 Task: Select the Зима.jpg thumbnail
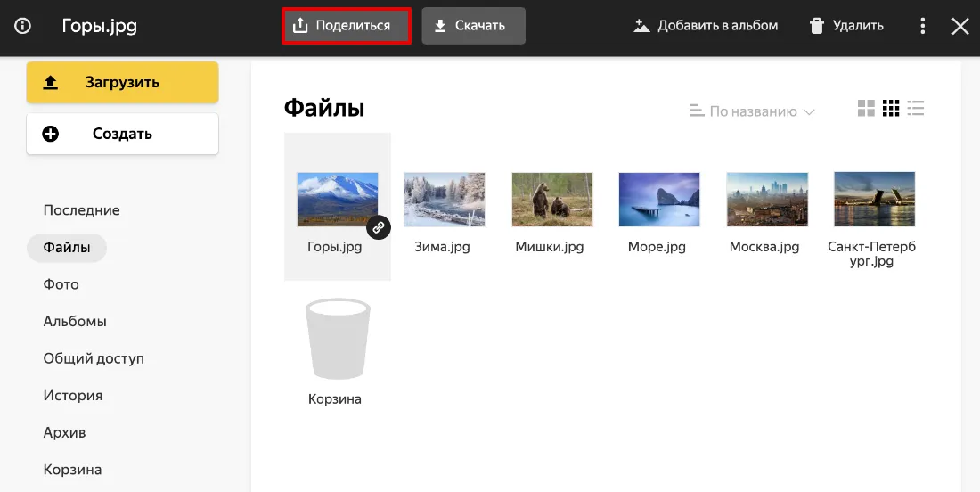coord(445,200)
